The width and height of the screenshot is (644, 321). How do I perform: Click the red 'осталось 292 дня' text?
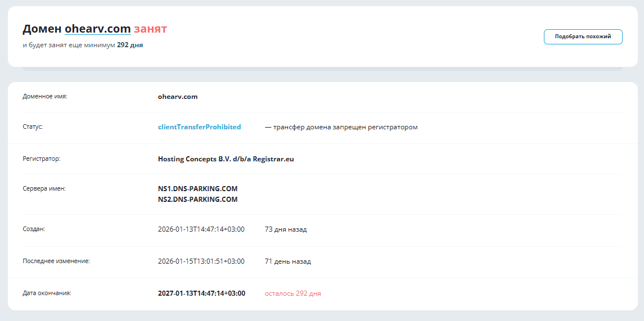(293, 294)
